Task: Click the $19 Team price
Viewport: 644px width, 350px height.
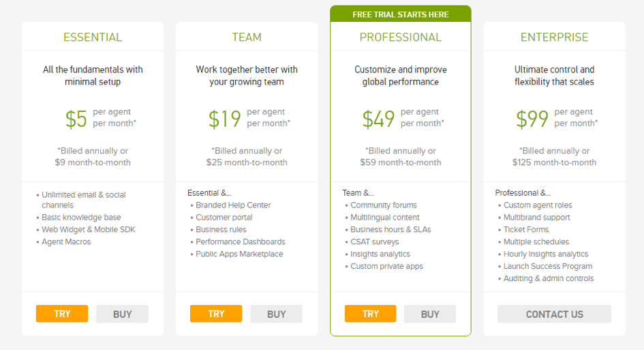Action: pyautogui.click(x=225, y=119)
